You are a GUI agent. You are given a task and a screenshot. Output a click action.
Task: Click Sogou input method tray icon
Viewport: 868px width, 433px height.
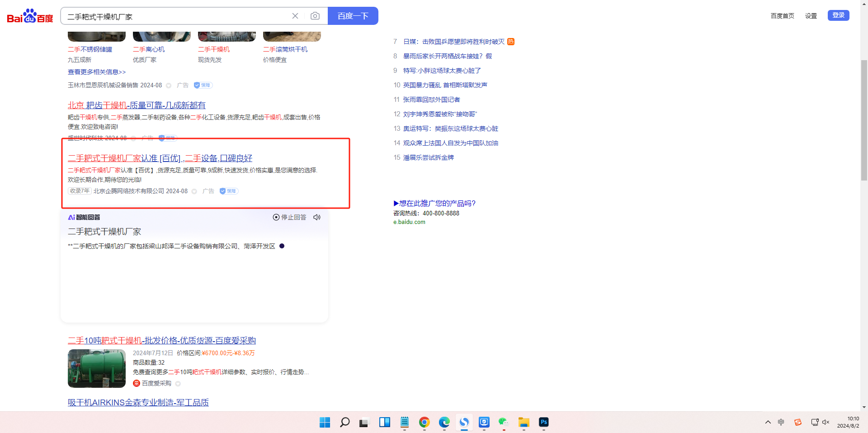[798, 422]
